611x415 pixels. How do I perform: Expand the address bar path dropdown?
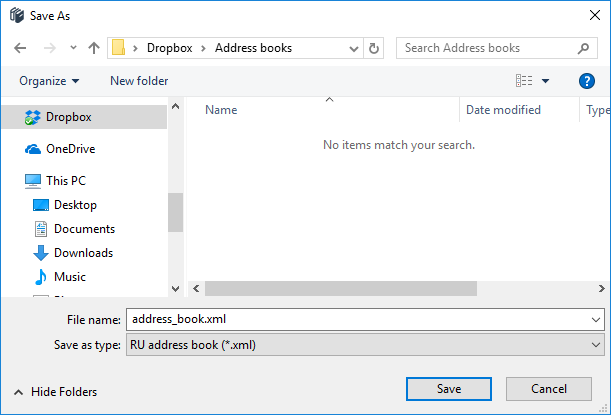click(354, 48)
